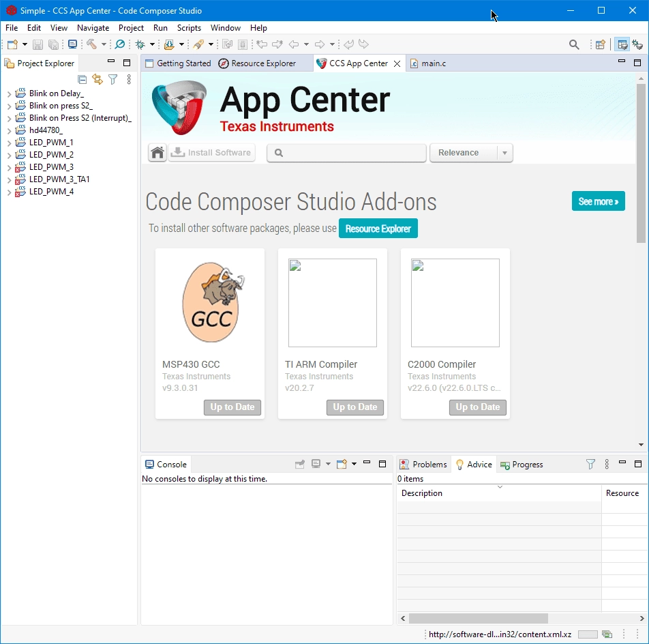The image size is (649, 644).
Task: Open the Relevance sort dropdown
Action: click(x=471, y=153)
